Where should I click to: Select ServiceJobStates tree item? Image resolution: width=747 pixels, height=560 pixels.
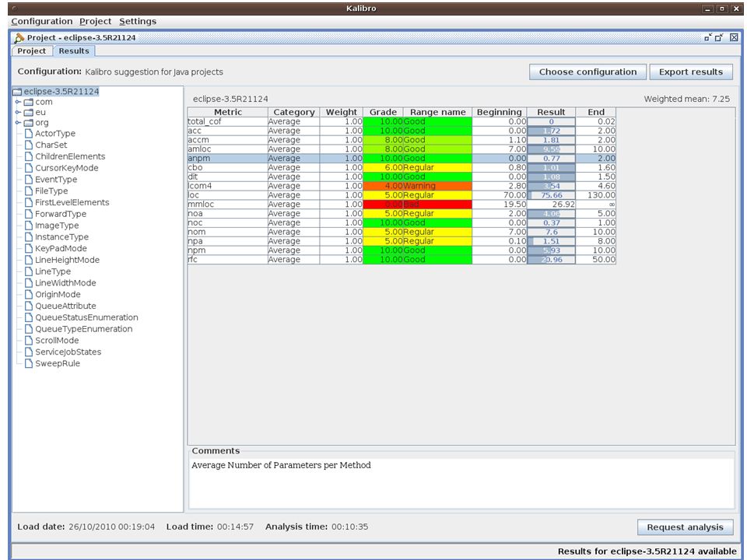coord(68,352)
